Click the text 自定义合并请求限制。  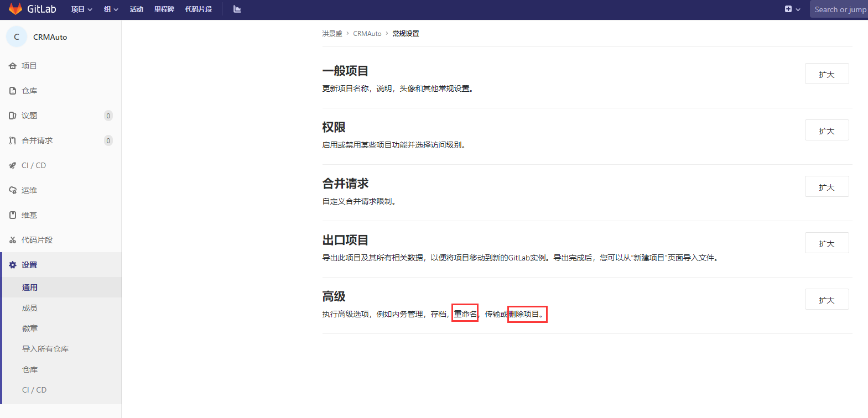pos(360,201)
